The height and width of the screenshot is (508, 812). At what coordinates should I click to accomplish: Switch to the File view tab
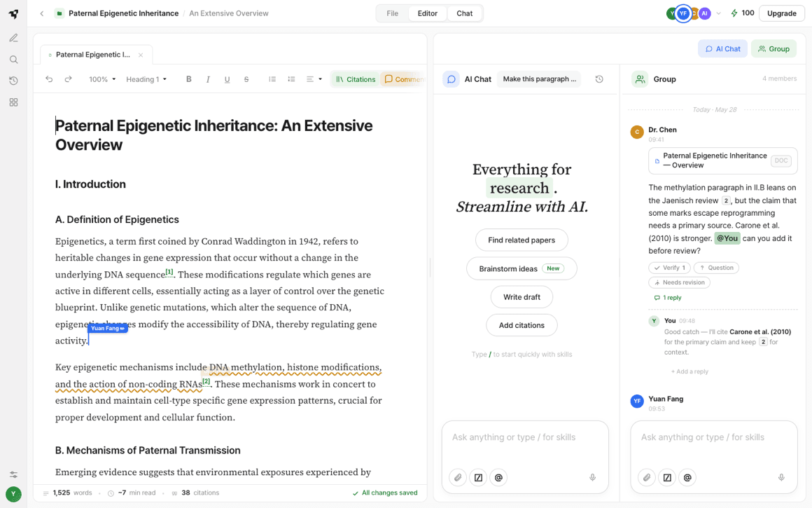tap(392, 13)
